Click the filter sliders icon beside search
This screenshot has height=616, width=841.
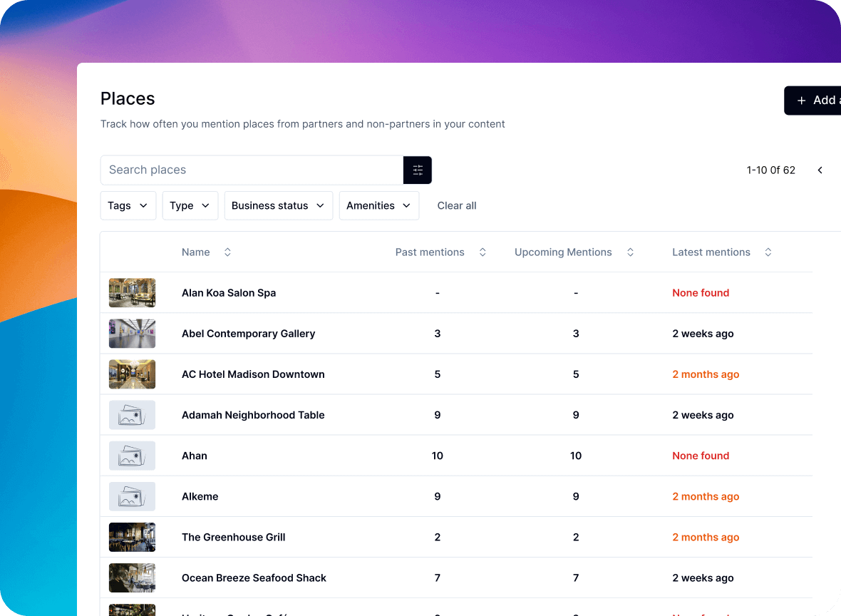418,170
